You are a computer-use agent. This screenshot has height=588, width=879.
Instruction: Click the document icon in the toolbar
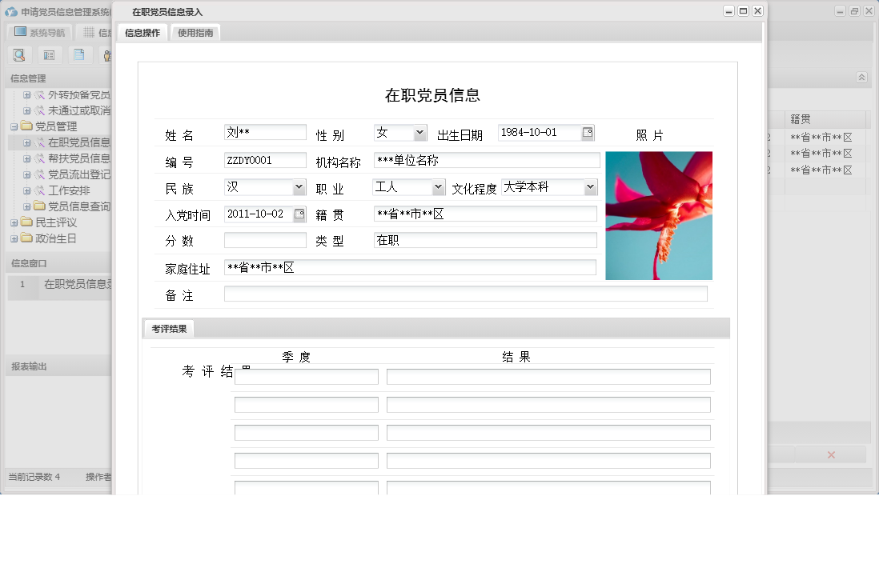point(78,54)
